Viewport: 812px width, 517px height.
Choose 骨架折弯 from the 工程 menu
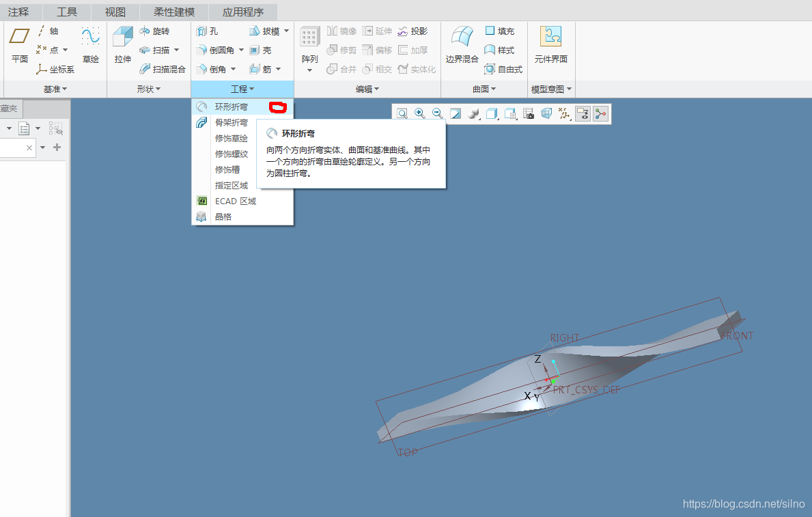(232, 123)
